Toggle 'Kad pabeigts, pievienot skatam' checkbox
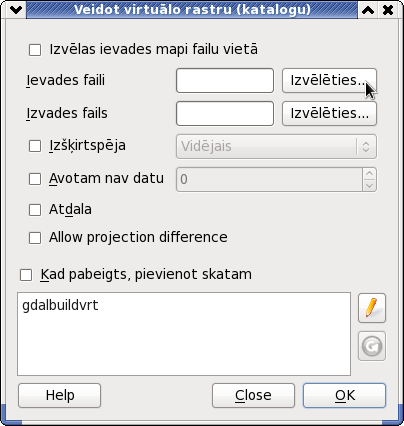 click(26, 275)
